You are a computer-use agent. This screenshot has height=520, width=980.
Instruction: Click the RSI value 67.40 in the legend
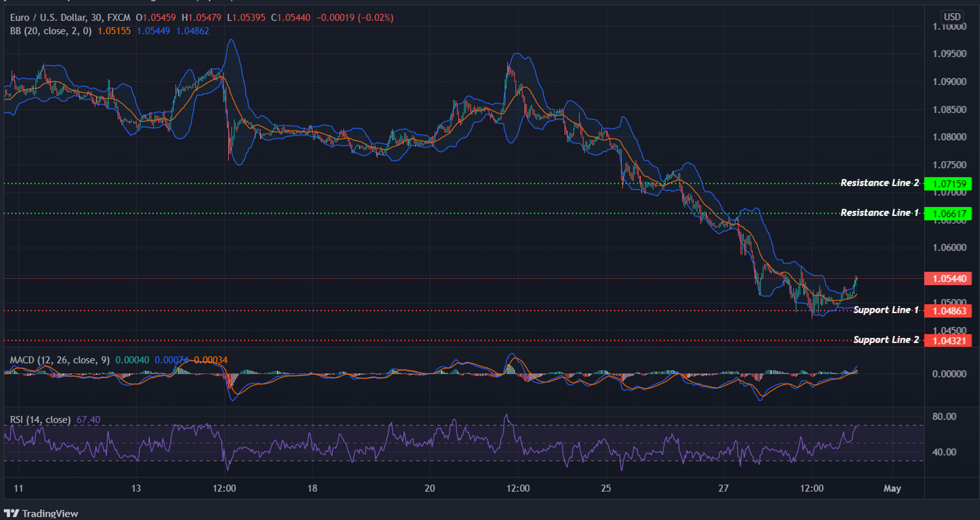click(x=88, y=420)
